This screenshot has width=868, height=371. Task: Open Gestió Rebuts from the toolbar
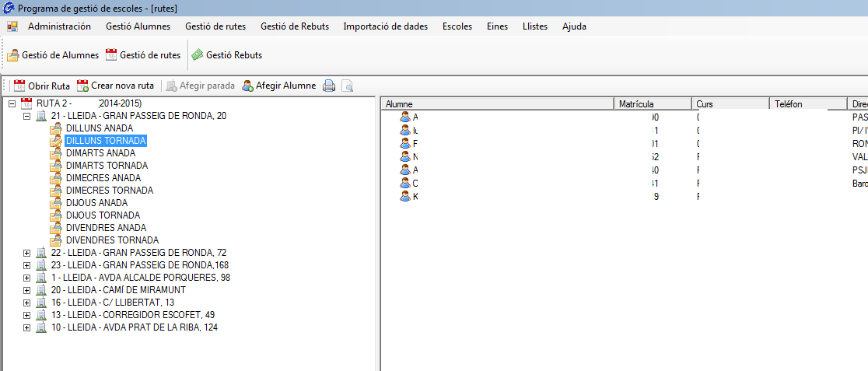[x=227, y=55]
